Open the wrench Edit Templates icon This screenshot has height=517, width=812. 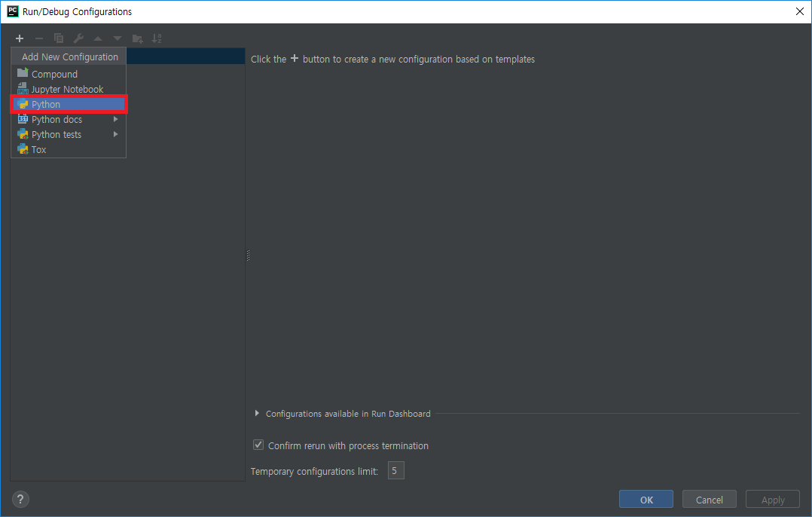[78, 38]
